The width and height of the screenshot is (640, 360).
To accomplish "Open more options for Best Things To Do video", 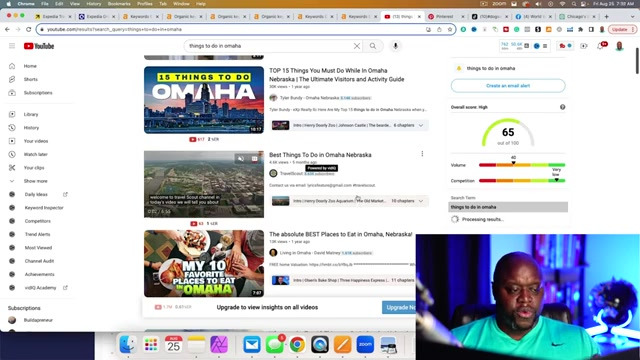I will tap(422, 154).
